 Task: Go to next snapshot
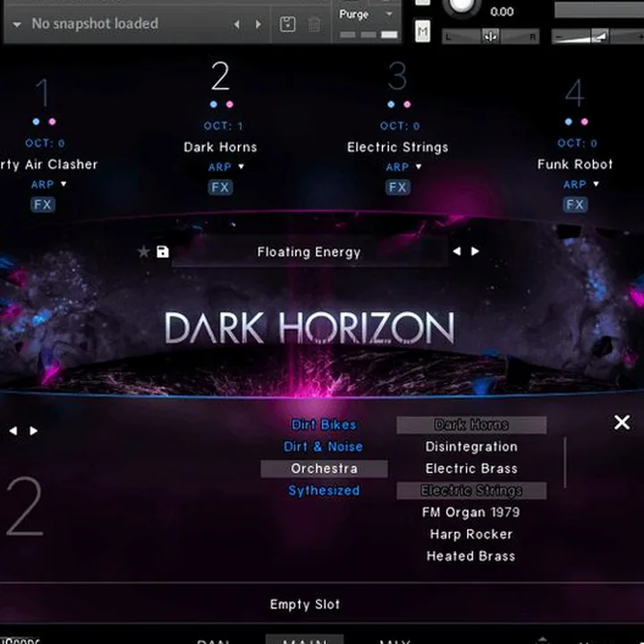[258, 24]
